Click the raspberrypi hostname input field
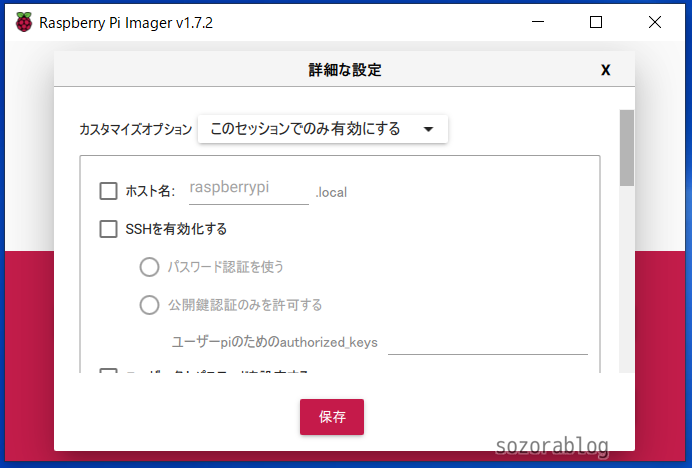692x468 pixels. click(248, 190)
